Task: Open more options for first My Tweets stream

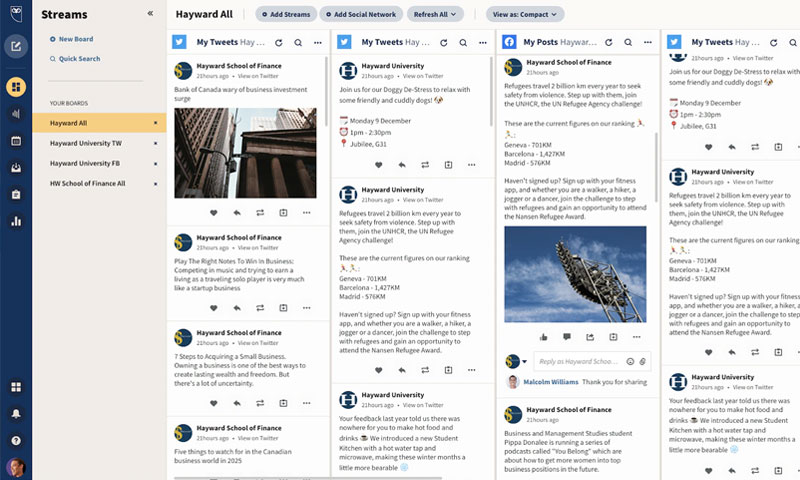Action: 318,43
